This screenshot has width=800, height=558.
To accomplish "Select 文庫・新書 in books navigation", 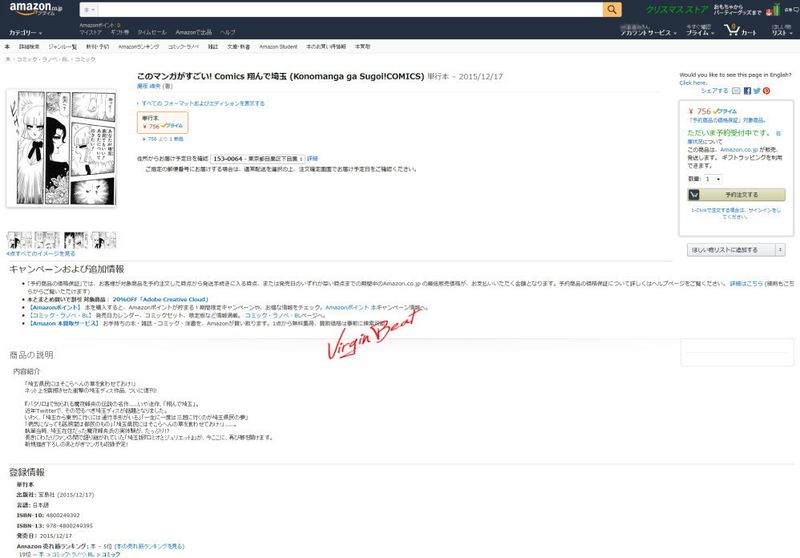I will [238, 46].
